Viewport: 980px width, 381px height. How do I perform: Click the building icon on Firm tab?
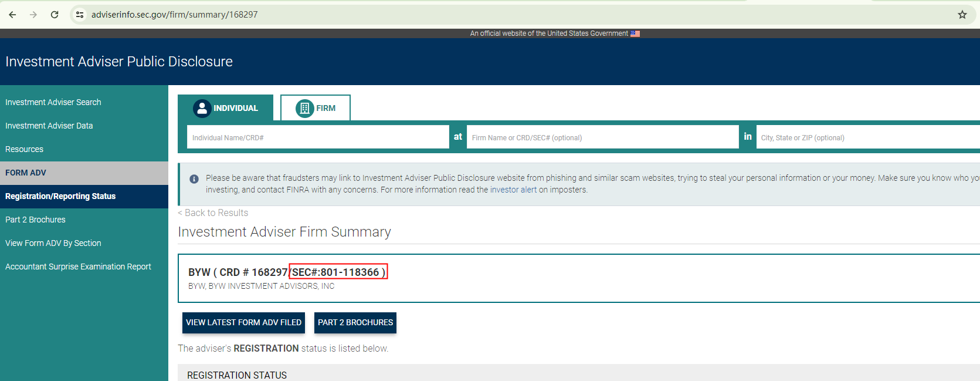point(305,108)
